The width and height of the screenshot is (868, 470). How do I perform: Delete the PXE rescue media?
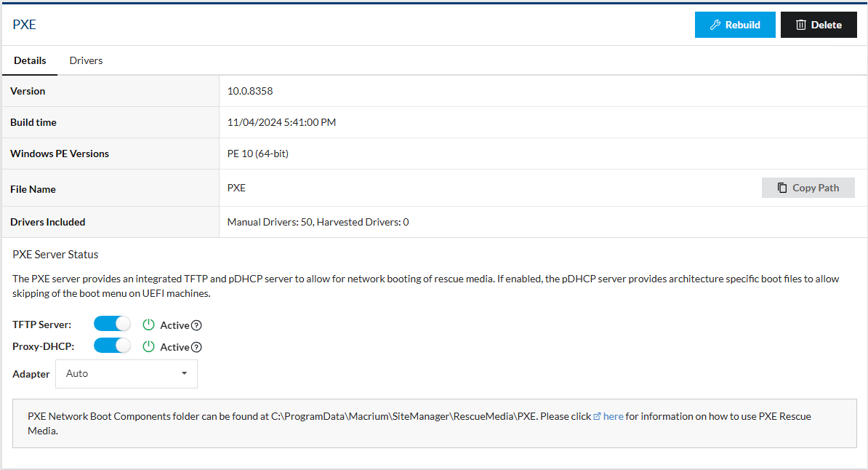click(819, 25)
